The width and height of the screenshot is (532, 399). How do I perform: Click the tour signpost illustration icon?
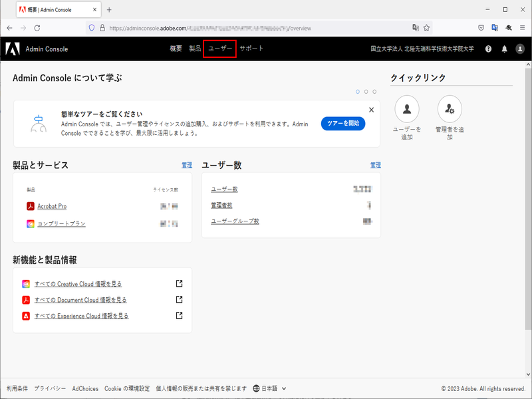pos(39,124)
